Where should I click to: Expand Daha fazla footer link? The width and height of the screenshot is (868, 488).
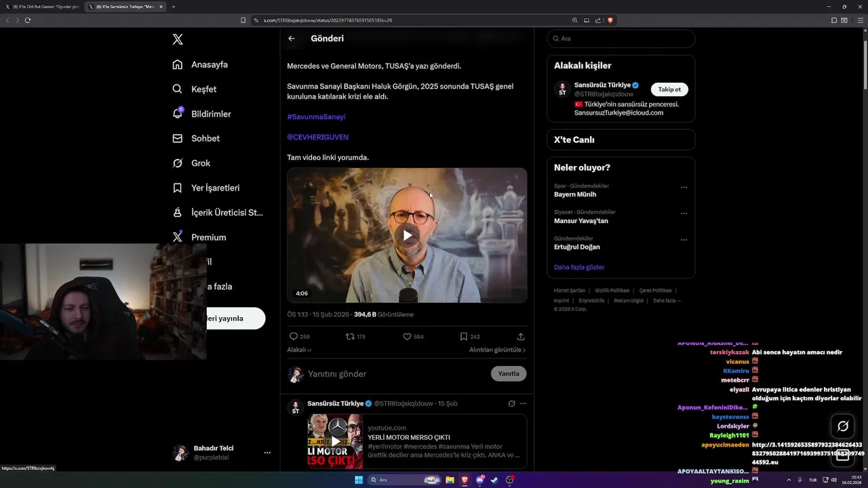(x=667, y=300)
